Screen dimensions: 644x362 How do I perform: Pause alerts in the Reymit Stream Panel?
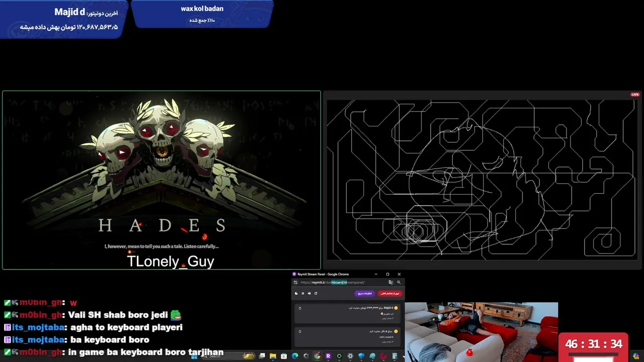click(x=303, y=293)
